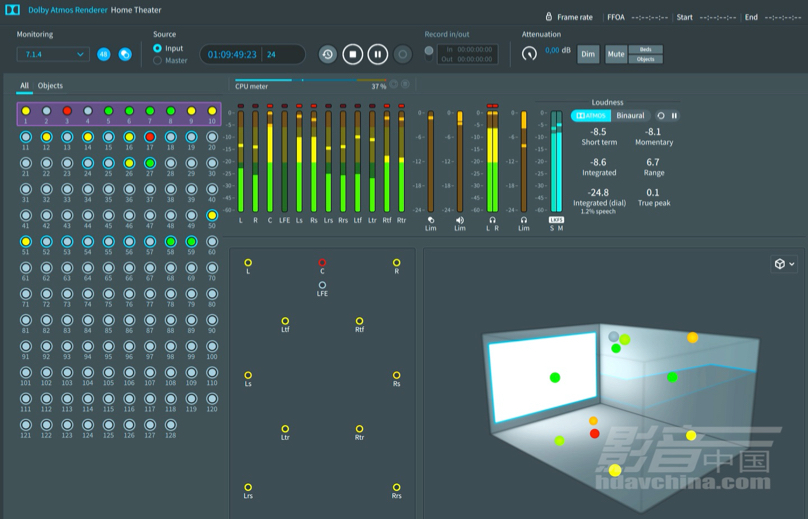Click the CPU meter bar
The image size is (808, 519).
pos(311,80)
